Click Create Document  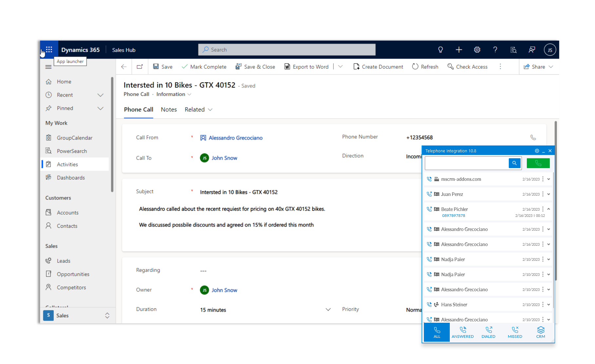[378, 67]
